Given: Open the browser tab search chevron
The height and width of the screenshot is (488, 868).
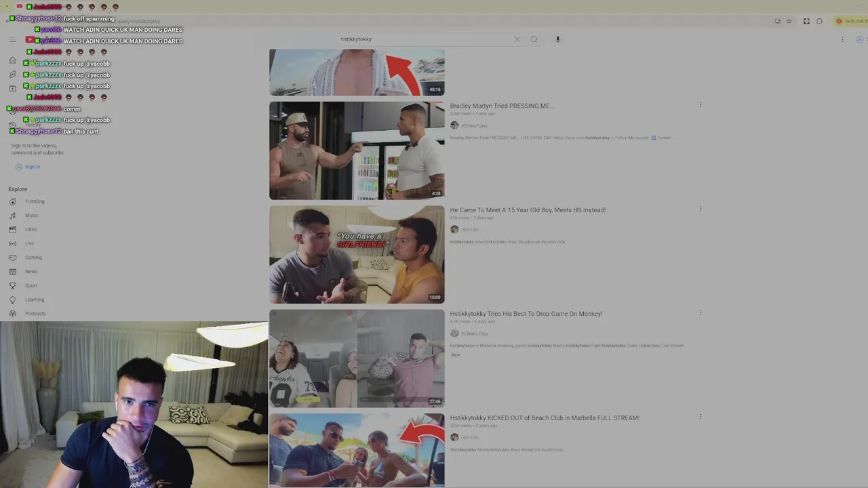Looking at the screenshot, I should 7,7.
